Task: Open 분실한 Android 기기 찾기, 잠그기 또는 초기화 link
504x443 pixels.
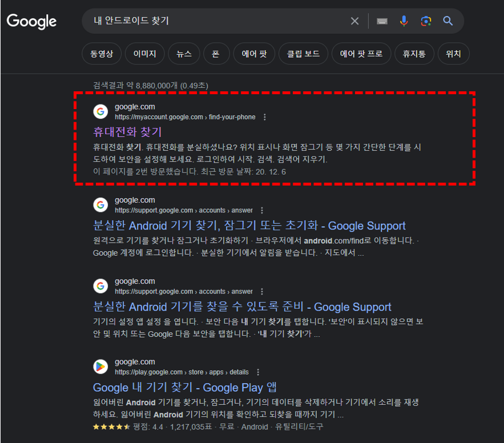Action: [249, 225]
